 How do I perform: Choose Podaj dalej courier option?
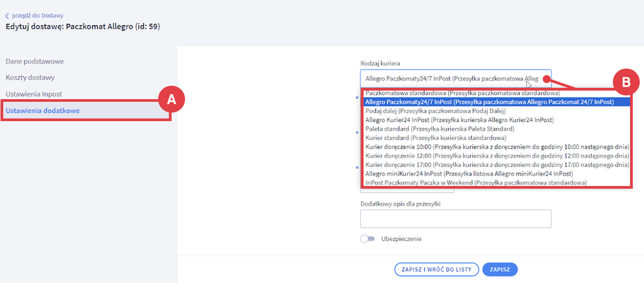coord(496,110)
